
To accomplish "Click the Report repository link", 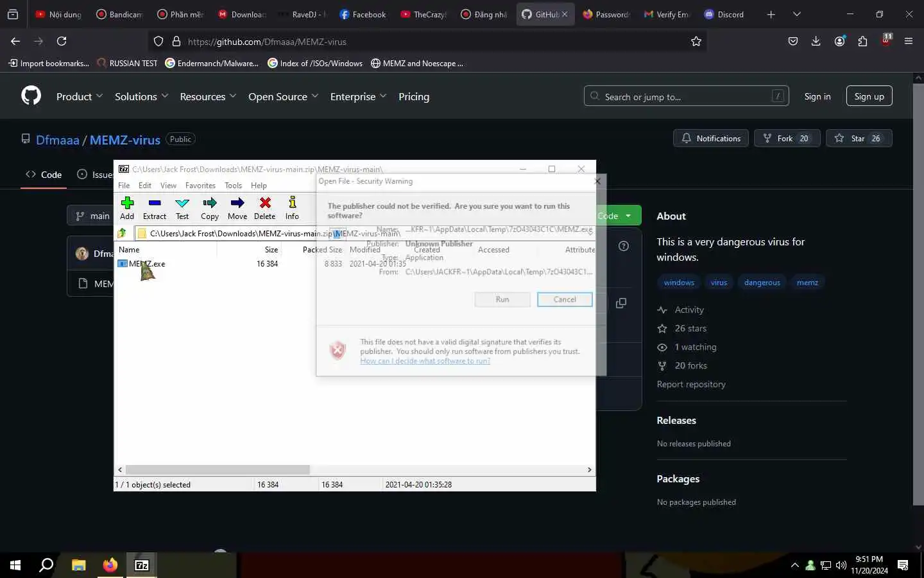I will pos(691,384).
